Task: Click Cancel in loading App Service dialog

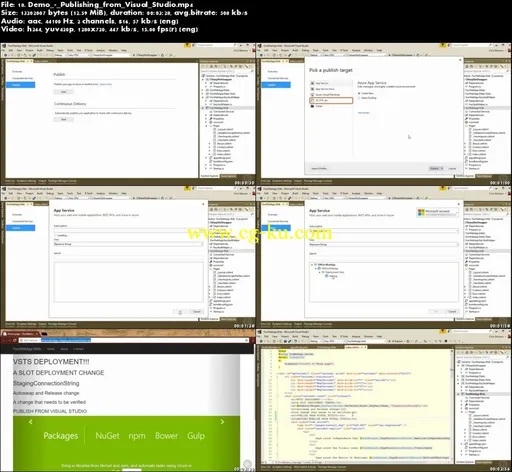Action: [x=197, y=312]
